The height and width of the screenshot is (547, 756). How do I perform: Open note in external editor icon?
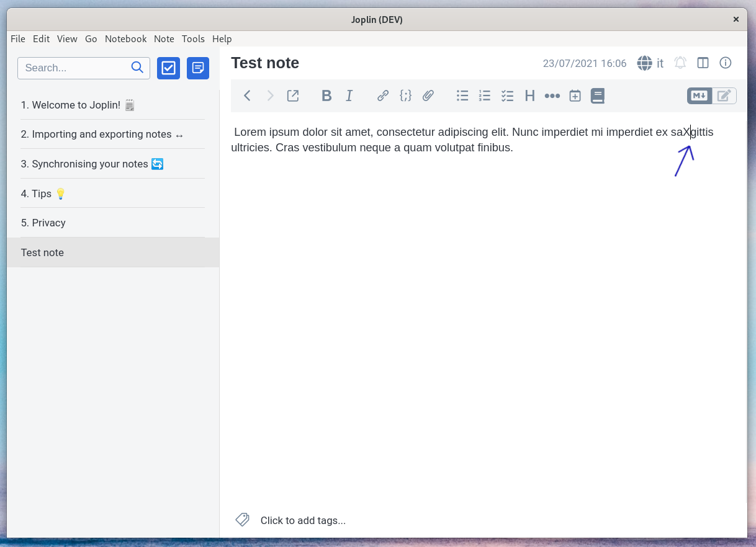tap(293, 96)
